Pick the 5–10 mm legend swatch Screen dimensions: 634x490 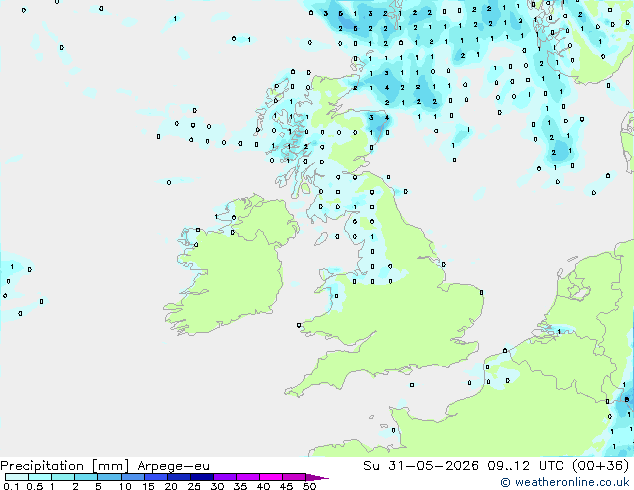pos(109,477)
